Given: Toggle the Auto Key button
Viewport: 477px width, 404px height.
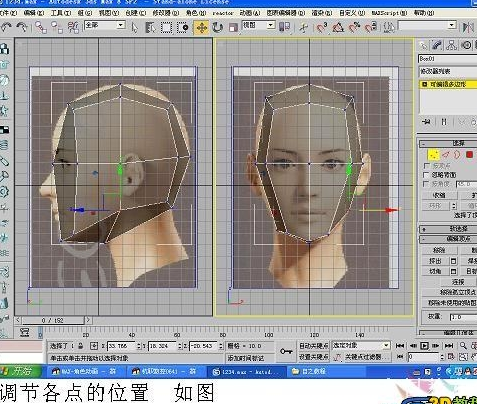Looking at the screenshot, I should point(313,346).
